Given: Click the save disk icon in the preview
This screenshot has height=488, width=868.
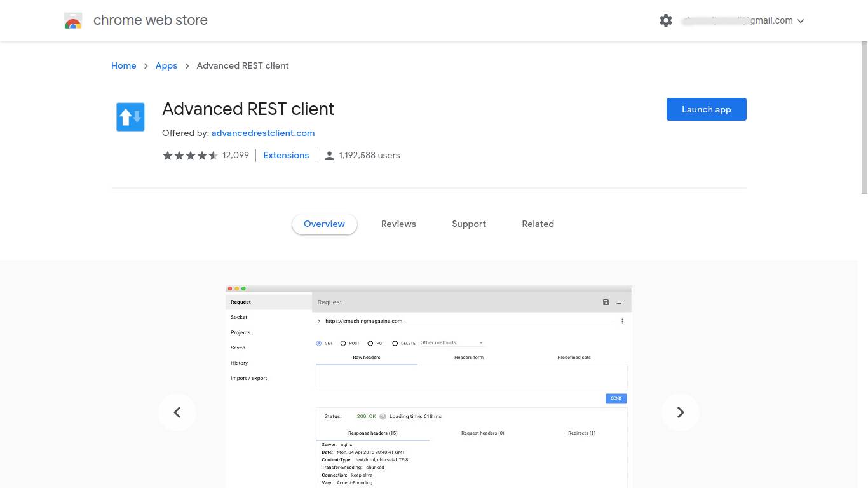Looking at the screenshot, I should 606,302.
